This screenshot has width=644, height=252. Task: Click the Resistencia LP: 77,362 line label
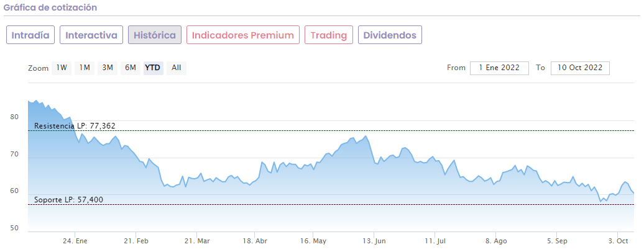click(x=75, y=126)
